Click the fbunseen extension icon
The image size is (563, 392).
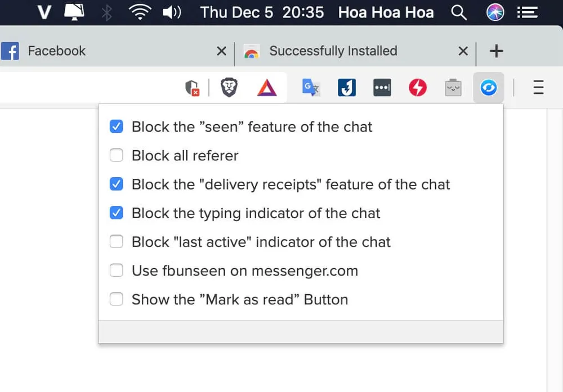pyautogui.click(x=488, y=88)
